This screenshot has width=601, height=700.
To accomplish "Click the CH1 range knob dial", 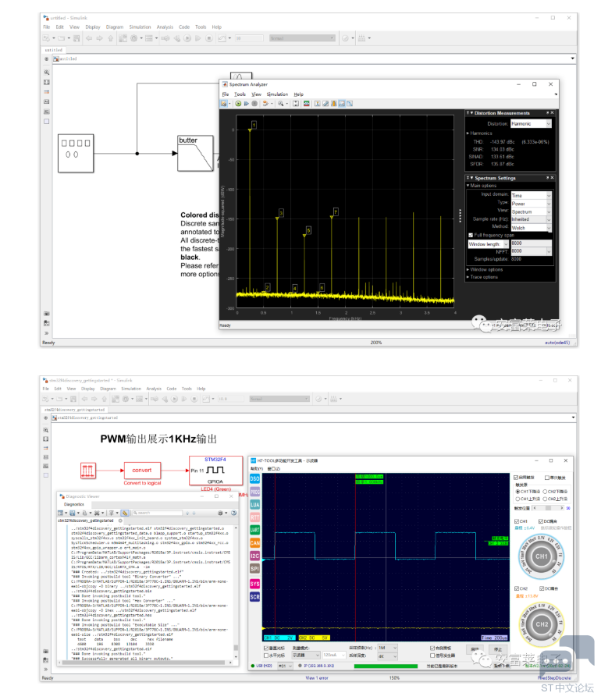I will 541,556.
